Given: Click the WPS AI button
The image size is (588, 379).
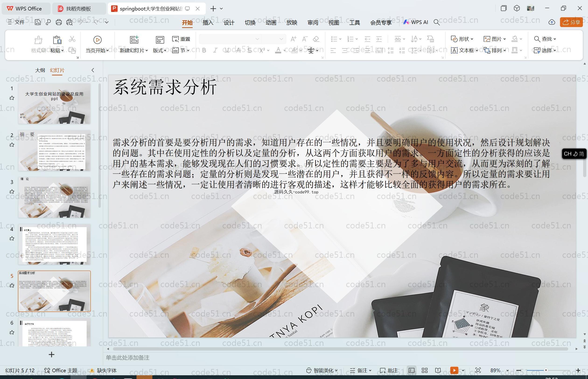Looking at the screenshot, I should [x=416, y=22].
